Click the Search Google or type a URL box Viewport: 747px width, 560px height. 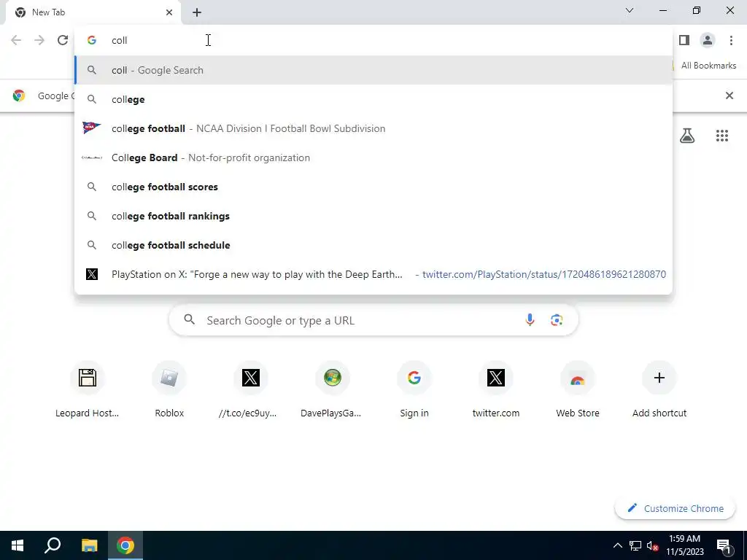[373, 320]
